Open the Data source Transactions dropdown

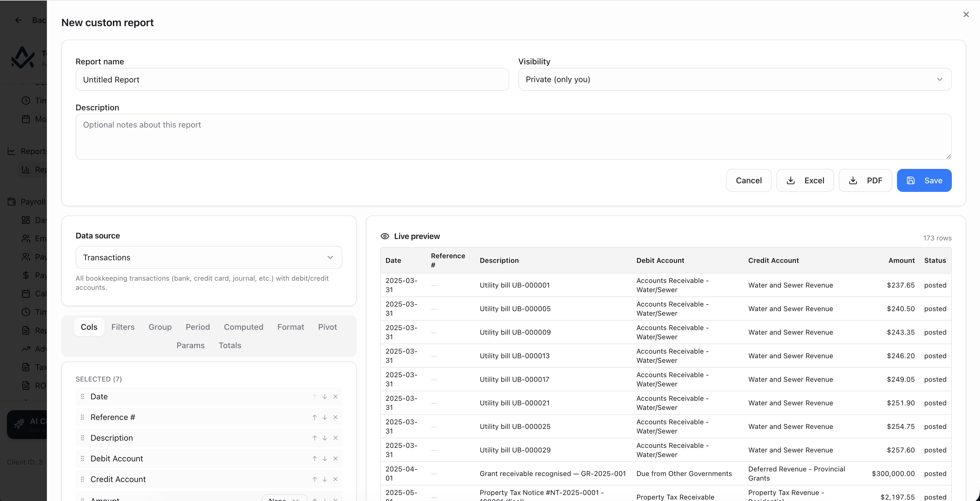click(x=209, y=257)
